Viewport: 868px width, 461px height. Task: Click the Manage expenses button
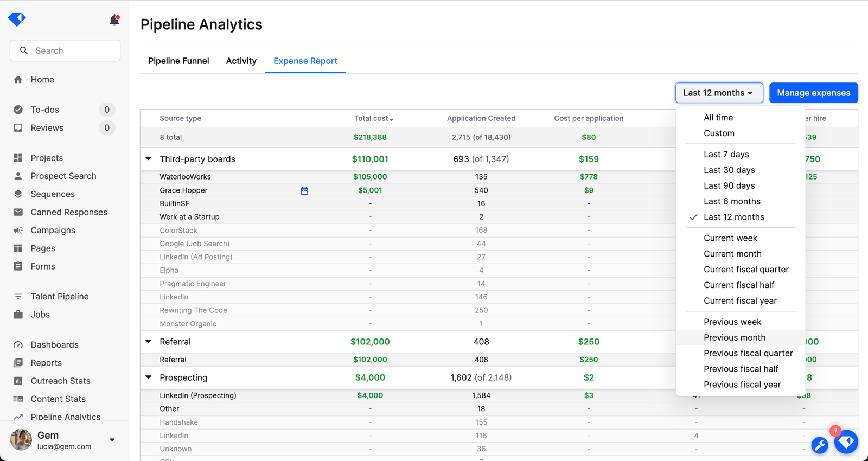coord(813,93)
